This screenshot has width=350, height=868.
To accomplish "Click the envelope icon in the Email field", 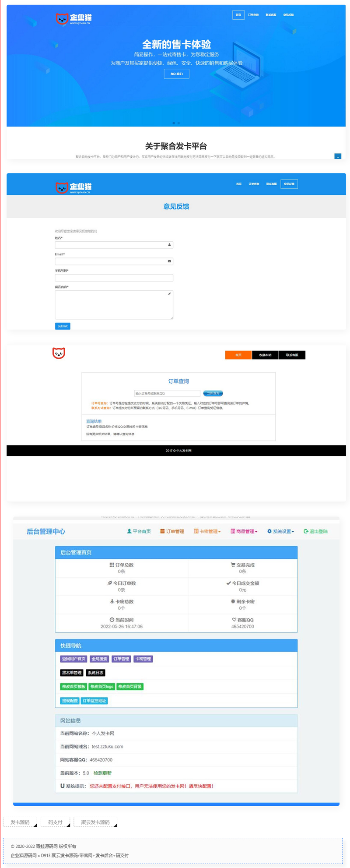I will tap(169, 261).
